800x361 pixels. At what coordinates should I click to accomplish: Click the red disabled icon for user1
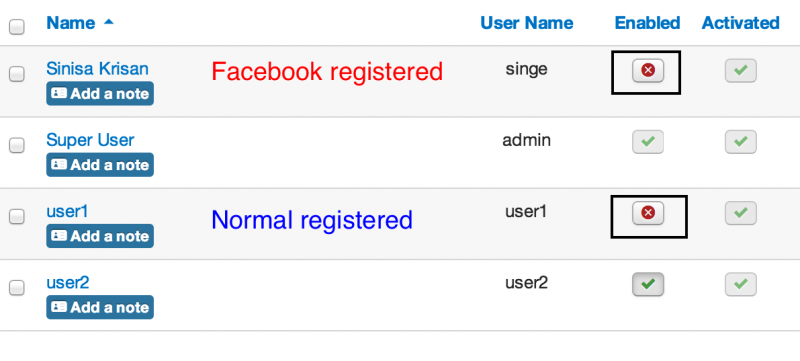pyautogui.click(x=648, y=213)
